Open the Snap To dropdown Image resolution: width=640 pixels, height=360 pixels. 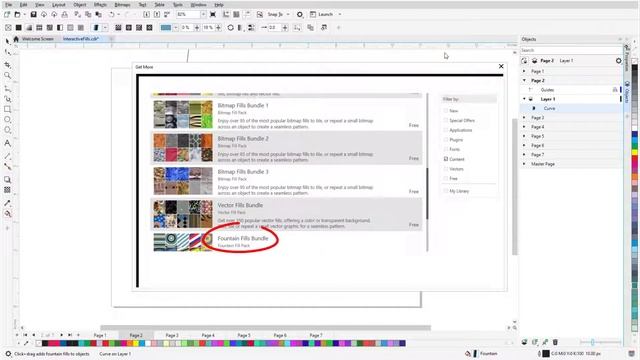[x=288, y=14]
